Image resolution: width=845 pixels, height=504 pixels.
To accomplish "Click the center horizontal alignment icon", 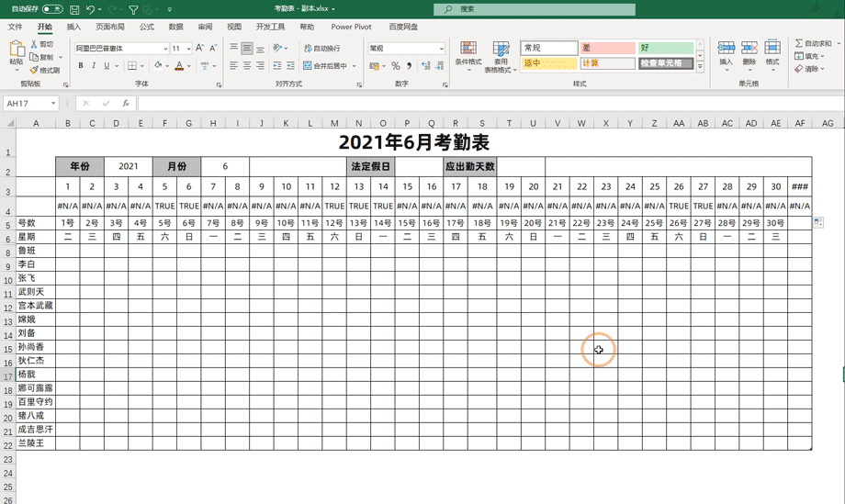I will tap(246, 66).
